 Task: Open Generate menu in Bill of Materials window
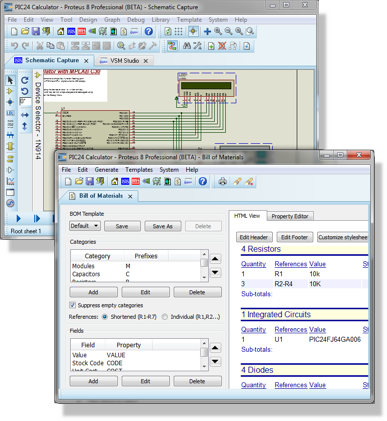pos(106,170)
